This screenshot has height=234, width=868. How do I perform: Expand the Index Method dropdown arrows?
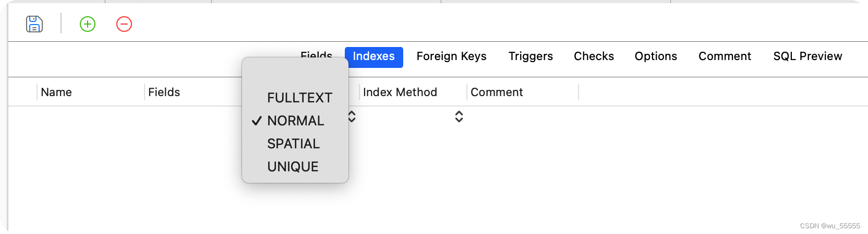(459, 116)
